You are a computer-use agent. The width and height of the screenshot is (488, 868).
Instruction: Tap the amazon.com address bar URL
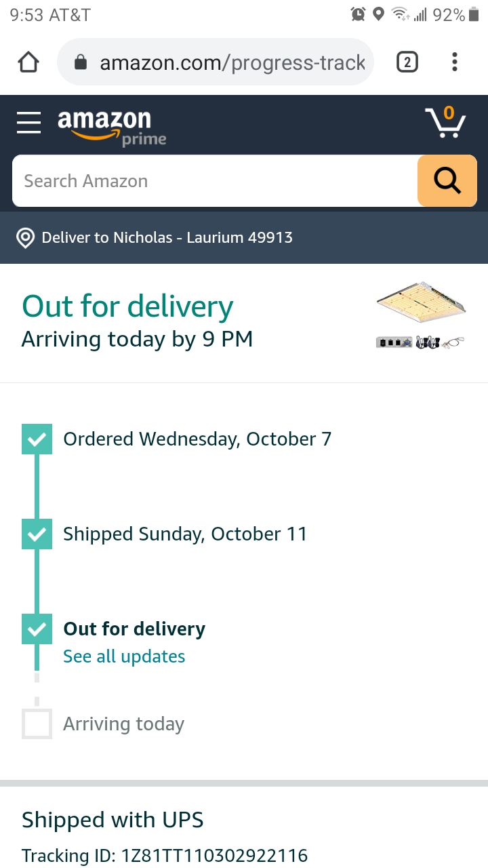pyautogui.click(x=232, y=63)
